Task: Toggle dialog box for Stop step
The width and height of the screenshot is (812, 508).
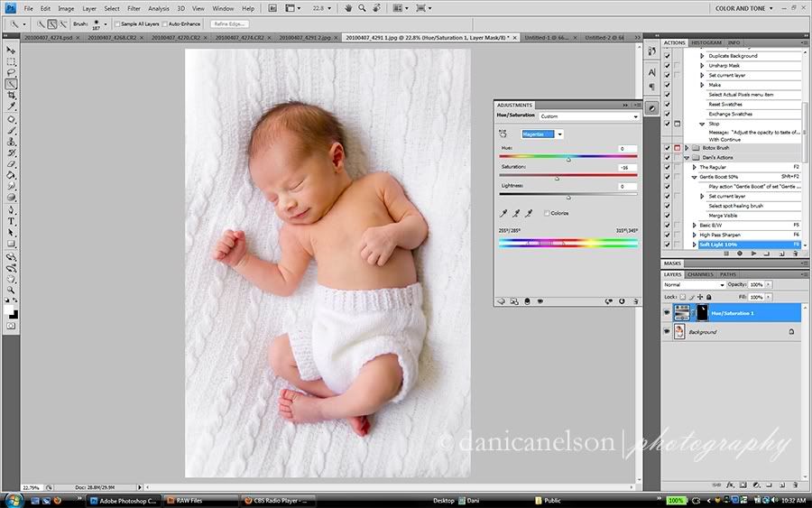Action: [x=677, y=124]
